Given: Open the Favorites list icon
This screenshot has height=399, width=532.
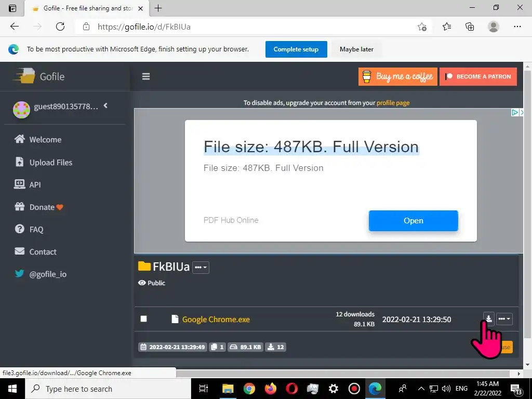Looking at the screenshot, I should [x=446, y=26].
